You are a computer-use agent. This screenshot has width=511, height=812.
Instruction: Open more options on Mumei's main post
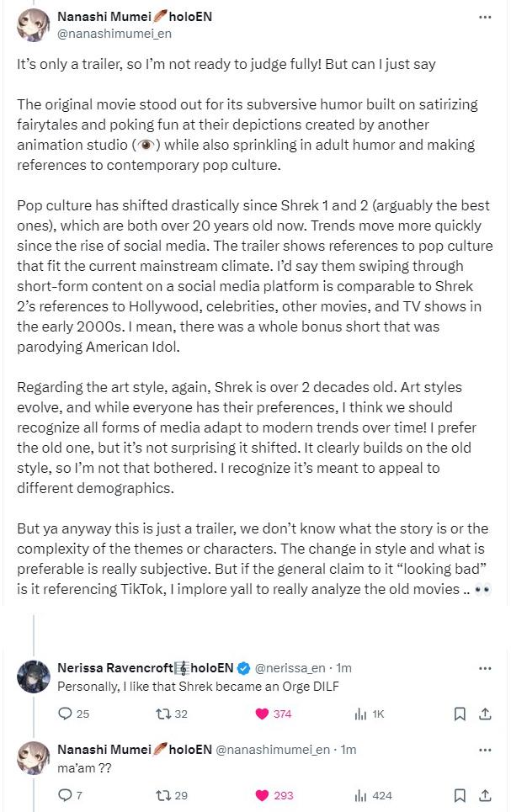[485, 17]
